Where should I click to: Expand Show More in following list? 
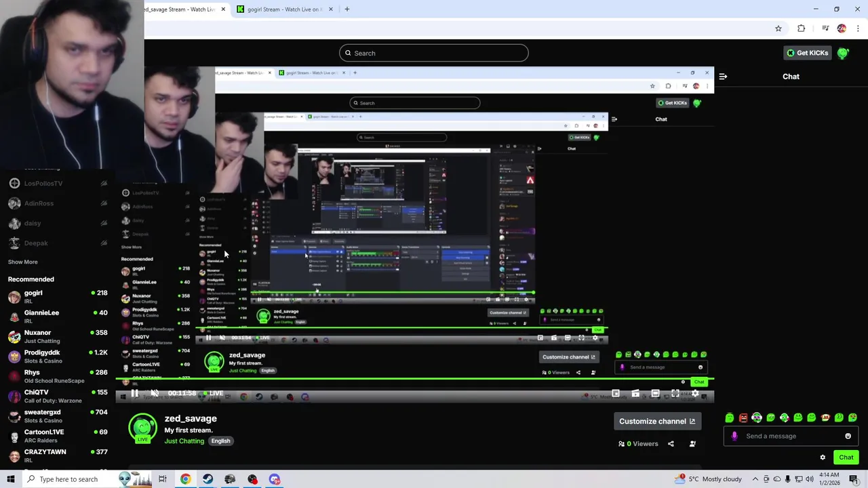click(x=22, y=262)
